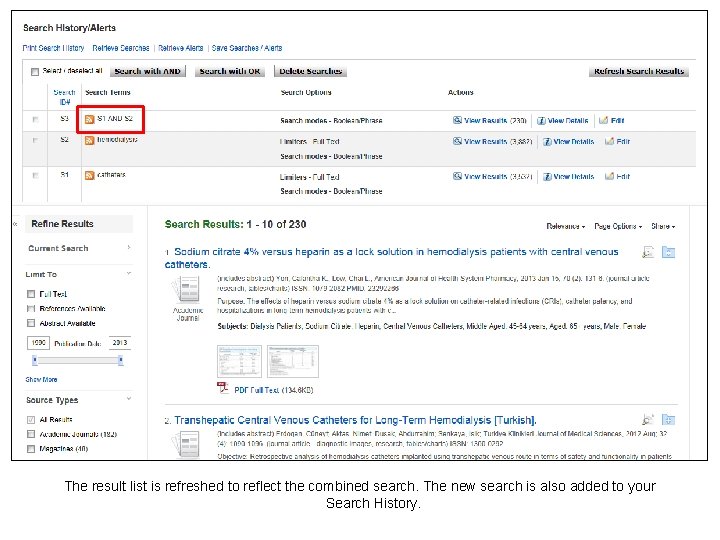Click the publication date end year field
This screenshot has width=720, height=540.
pyautogui.click(x=120, y=343)
